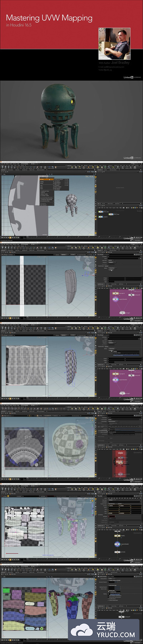Click the small checkered robot in the perspective viewport

(x=72, y=205)
